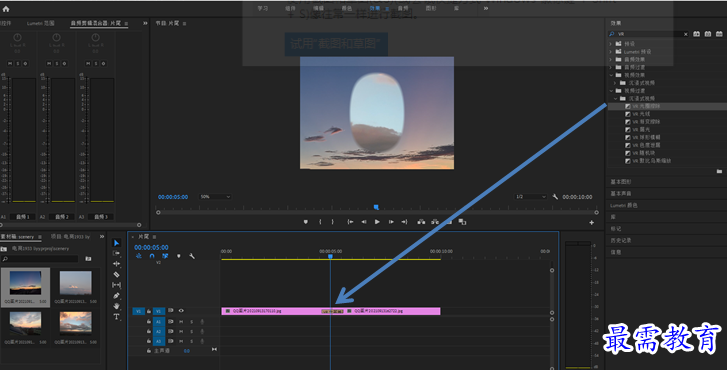Step back one frame
The image size is (727, 370).
coord(364,222)
